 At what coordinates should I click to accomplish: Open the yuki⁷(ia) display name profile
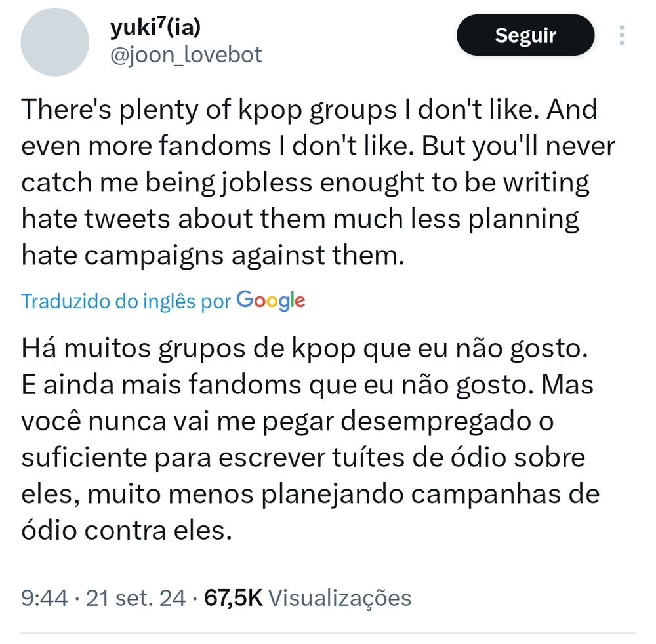(x=155, y=28)
